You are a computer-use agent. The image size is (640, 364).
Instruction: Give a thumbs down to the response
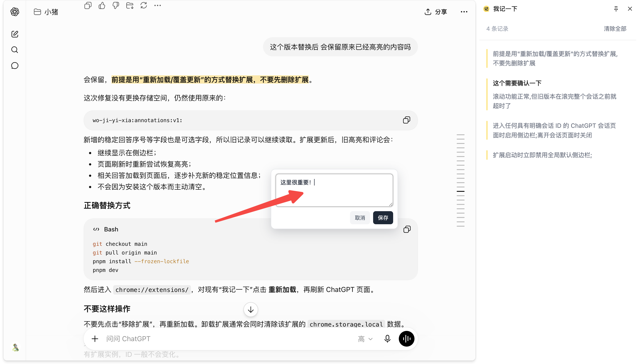click(116, 5)
